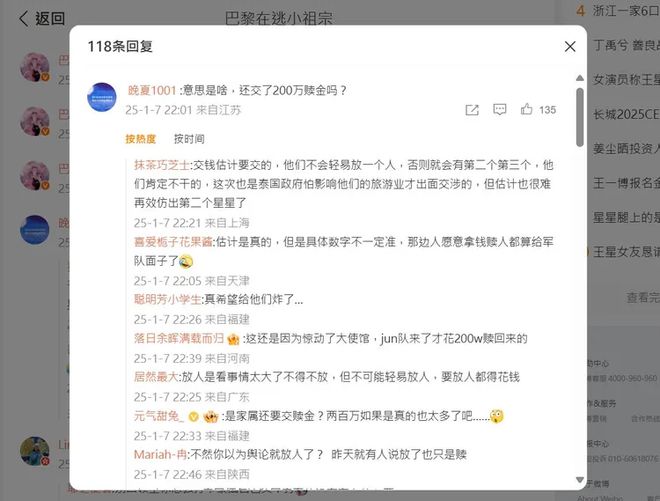Like 晚夏1001's comment with thumbs-up
Viewport: 660px width, 501px height.
[527, 109]
